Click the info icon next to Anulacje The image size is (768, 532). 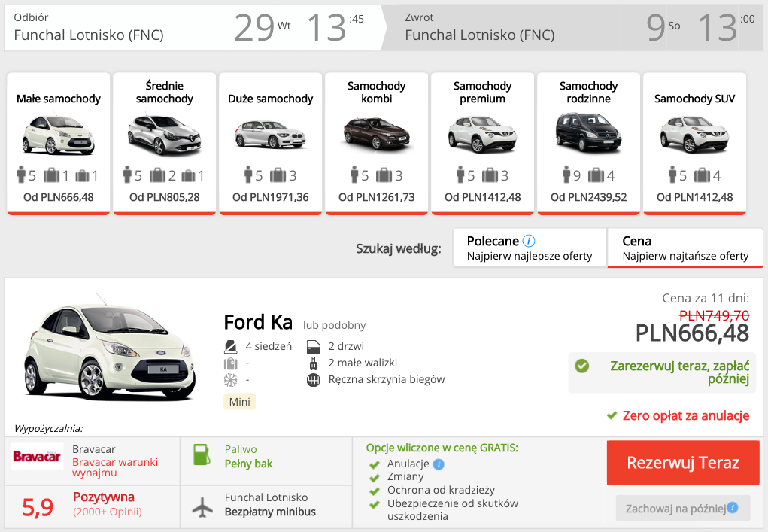[x=439, y=464]
